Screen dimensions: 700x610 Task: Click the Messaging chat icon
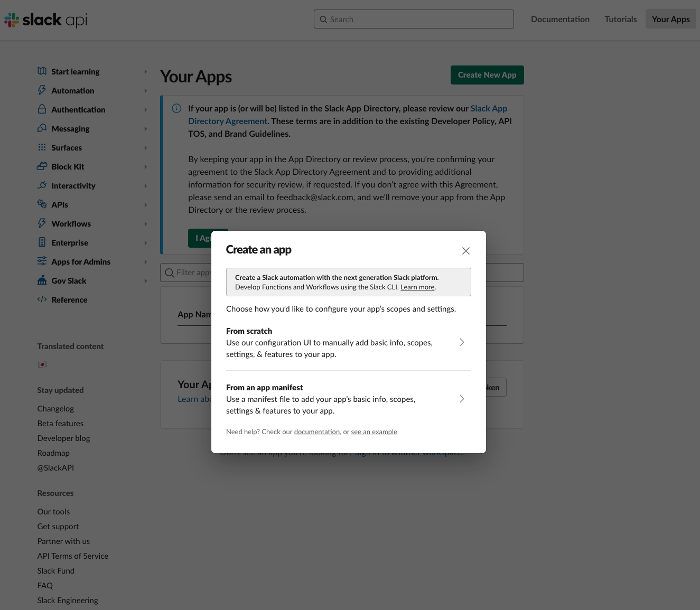click(x=42, y=128)
